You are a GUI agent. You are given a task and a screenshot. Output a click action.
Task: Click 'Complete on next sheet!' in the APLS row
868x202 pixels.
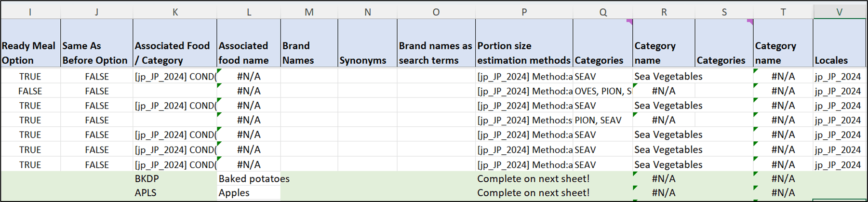524,193
